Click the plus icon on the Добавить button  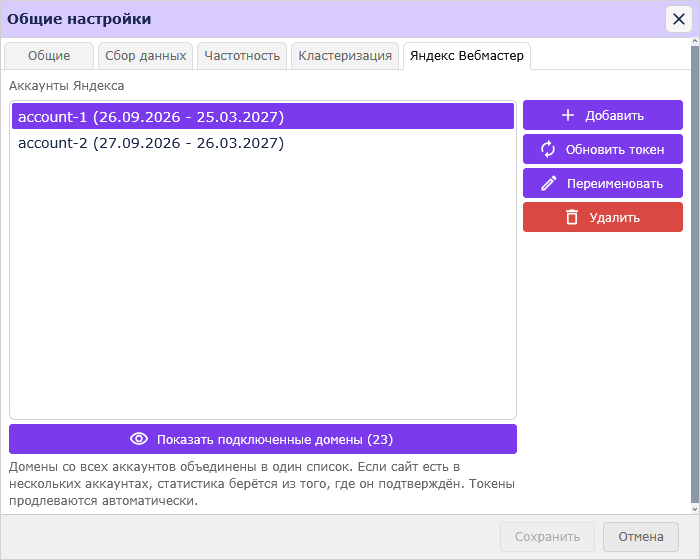pyautogui.click(x=567, y=115)
